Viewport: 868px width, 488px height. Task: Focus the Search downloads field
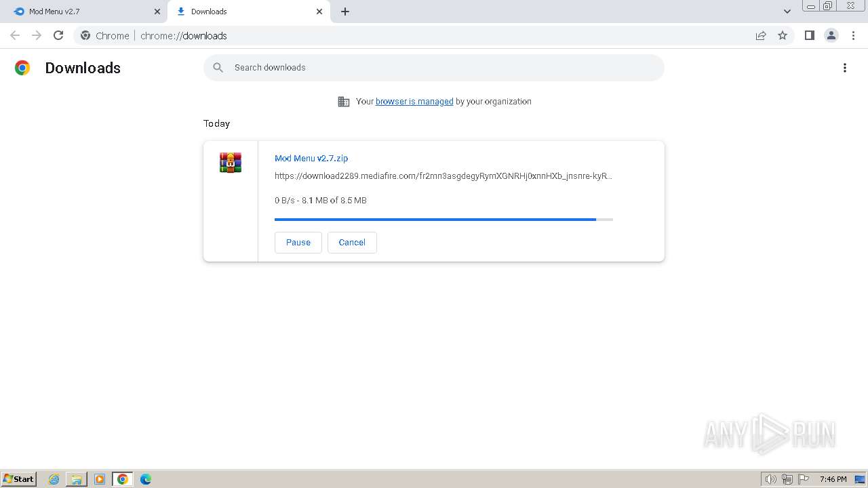click(434, 68)
